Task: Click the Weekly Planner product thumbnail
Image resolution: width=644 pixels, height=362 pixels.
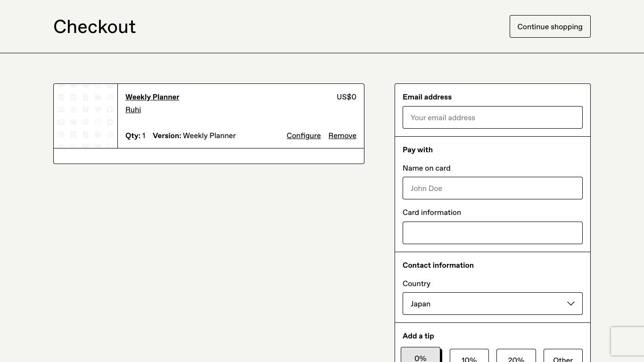Action: pos(86,116)
